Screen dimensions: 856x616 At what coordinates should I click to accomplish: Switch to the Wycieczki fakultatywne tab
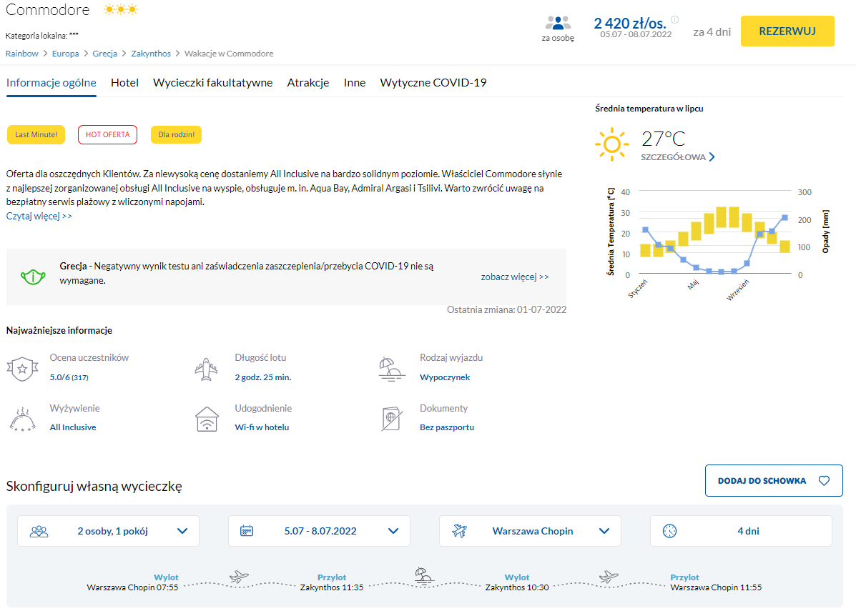pos(212,83)
